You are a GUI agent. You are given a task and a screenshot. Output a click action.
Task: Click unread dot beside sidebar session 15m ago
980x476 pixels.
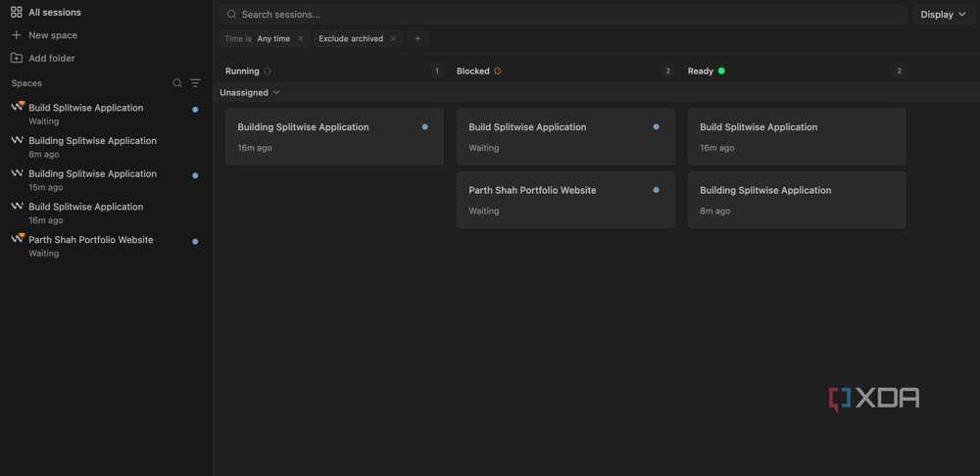pos(195,175)
